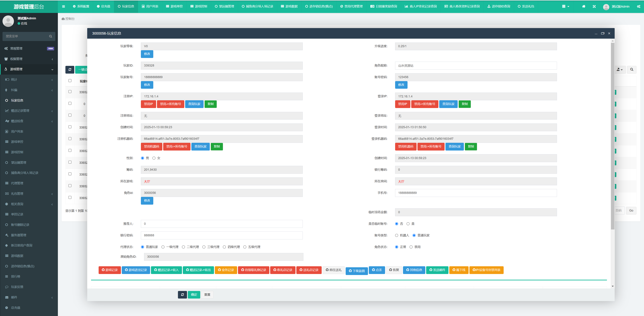Image resolution: width=644 pixels, height=316 pixels.
Task: Select 一级代理 agent status radio
Action: (x=163, y=247)
